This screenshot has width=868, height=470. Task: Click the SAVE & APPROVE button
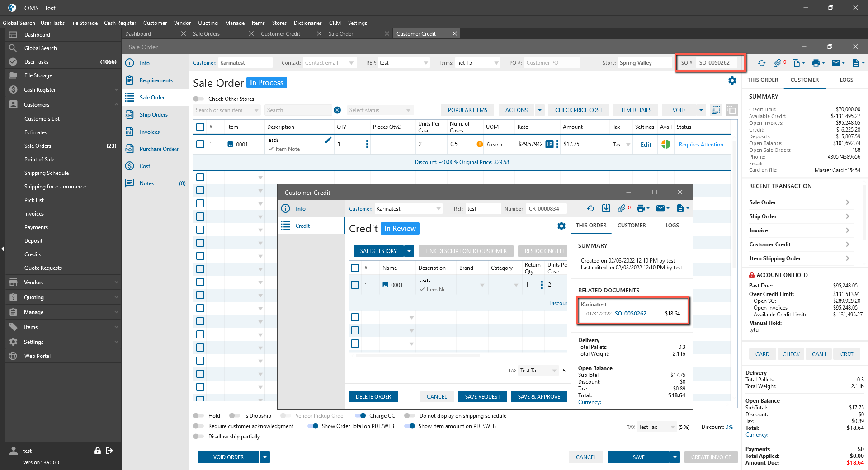coord(539,397)
